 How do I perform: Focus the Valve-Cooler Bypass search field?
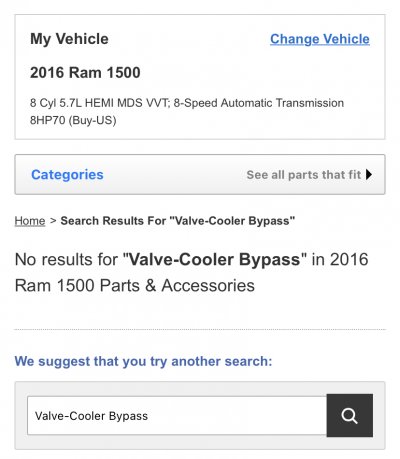pos(177,416)
